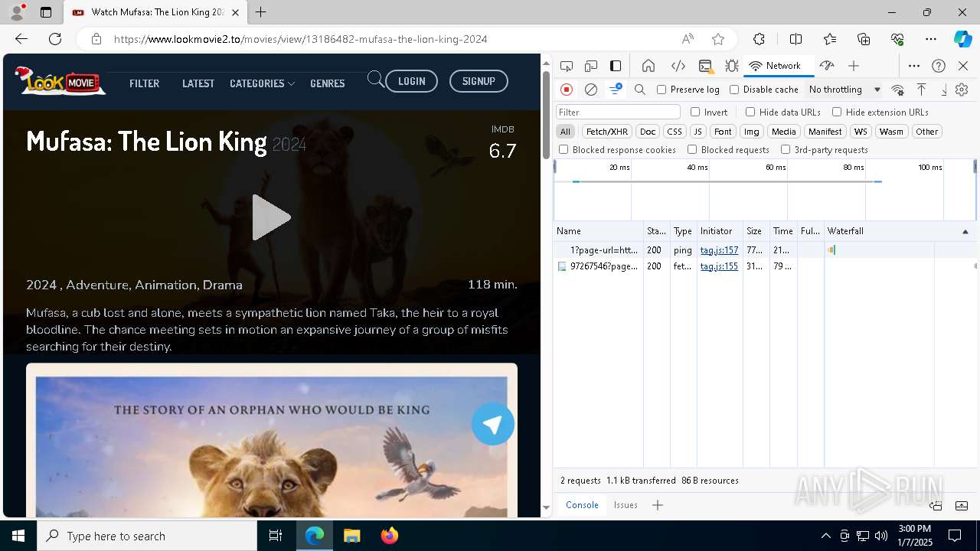The width and height of the screenshot is (980, 551).
Task: Toggle the inspect element tool in DevTools
Action: click(566, 66)
